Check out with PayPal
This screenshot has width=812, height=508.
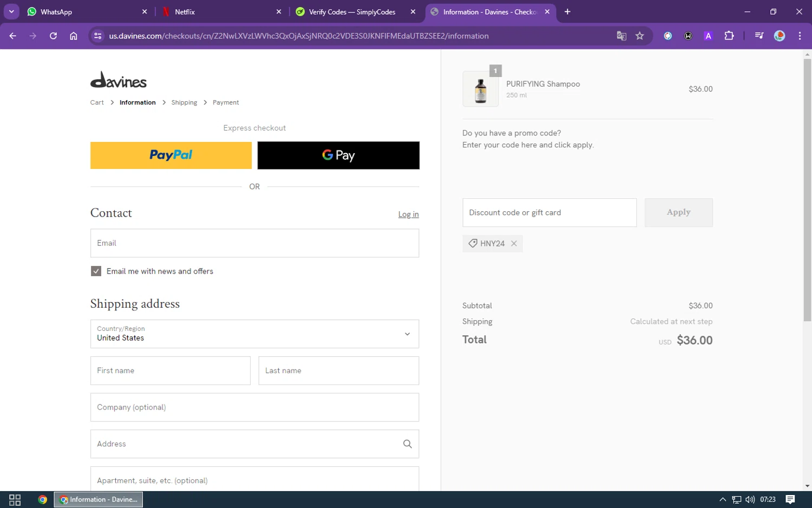(x=171, y=155)
